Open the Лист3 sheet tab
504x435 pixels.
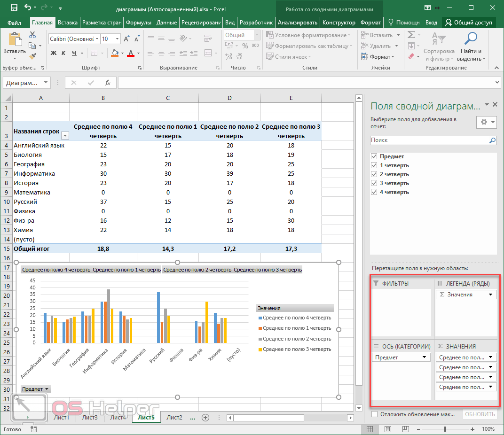pyautogui.click(x=89, y=417)
